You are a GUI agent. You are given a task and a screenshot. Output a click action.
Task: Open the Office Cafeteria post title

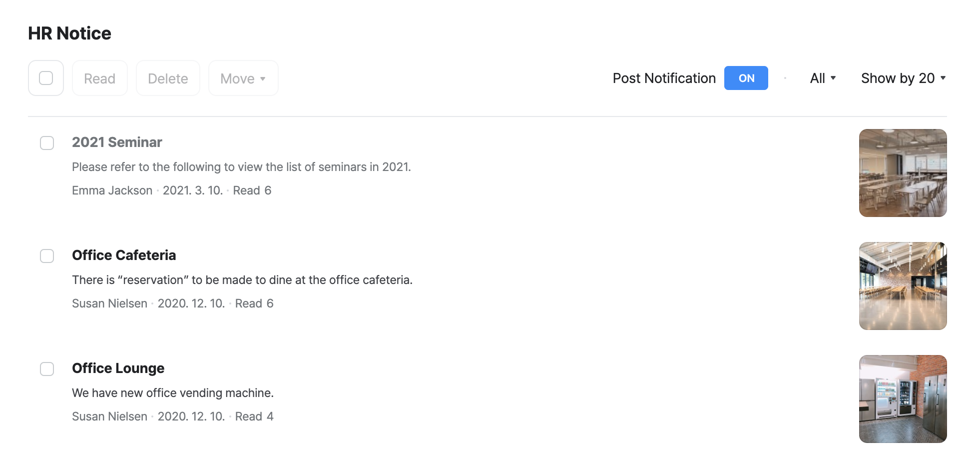tap(124, 255)
